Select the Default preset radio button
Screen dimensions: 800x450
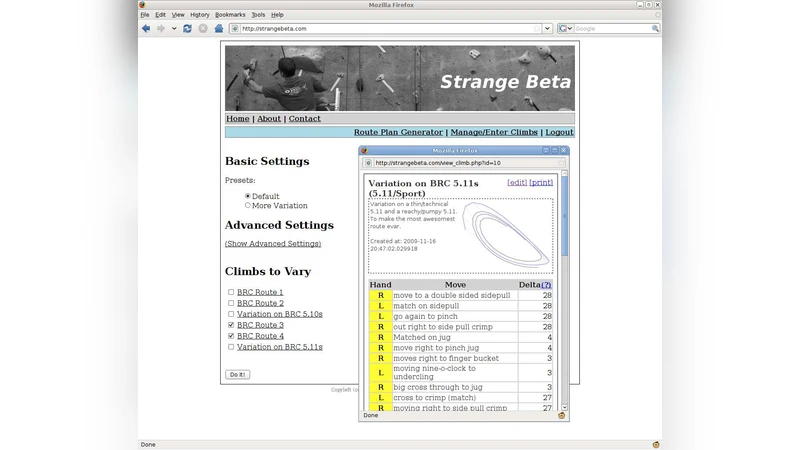(x=248, y=196)
